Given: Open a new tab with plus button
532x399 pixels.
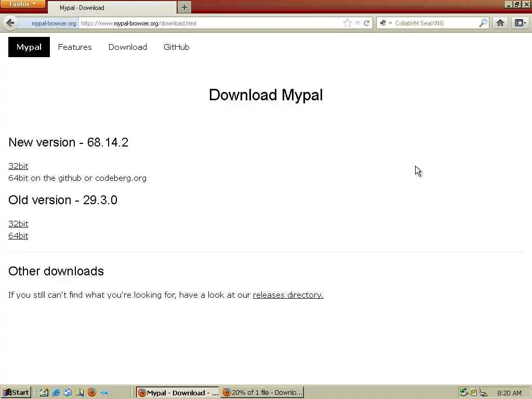Looking at the screenshot, I should 184,7.
